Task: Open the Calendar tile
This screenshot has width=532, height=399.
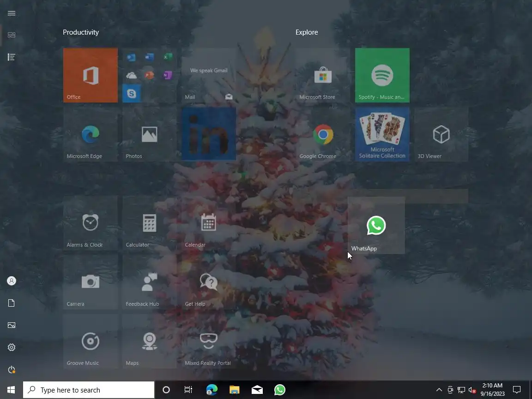Action: [209, 223]
